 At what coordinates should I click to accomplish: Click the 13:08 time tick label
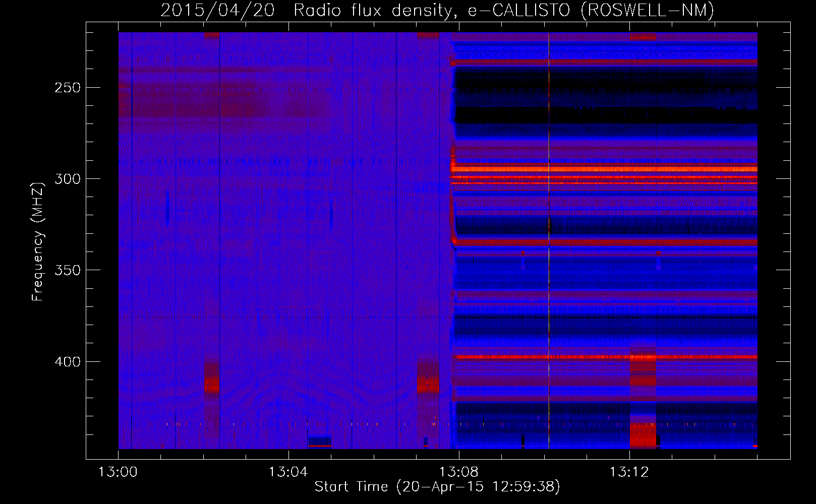(x=459, y=472)
